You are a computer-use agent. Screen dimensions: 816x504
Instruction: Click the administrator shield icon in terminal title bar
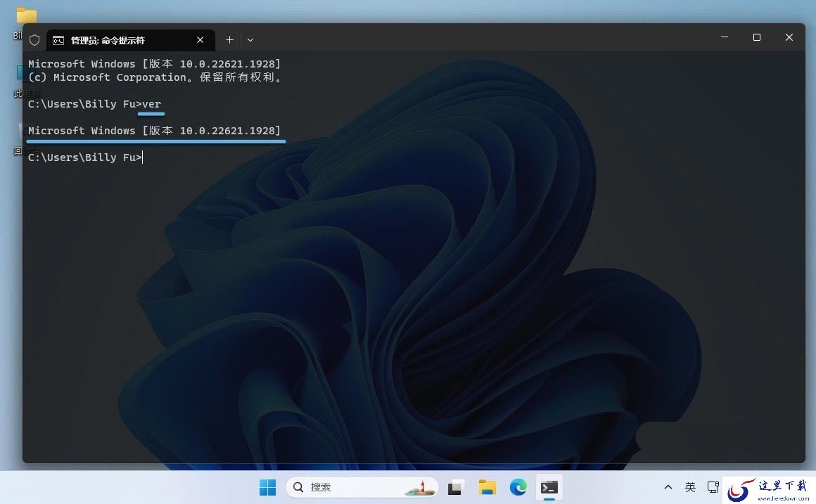pos(34,40)
